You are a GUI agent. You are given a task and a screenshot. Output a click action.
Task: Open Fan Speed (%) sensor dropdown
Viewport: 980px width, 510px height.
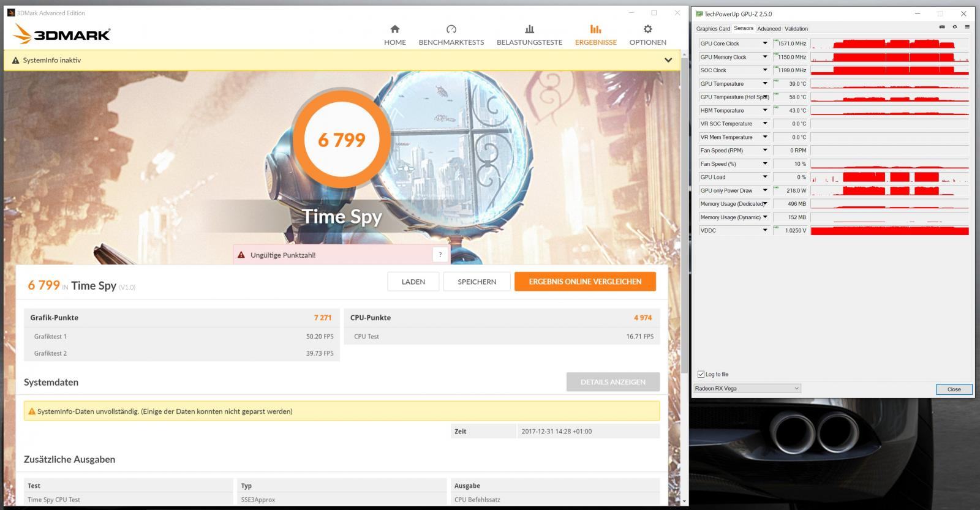[x=764, y=163]
